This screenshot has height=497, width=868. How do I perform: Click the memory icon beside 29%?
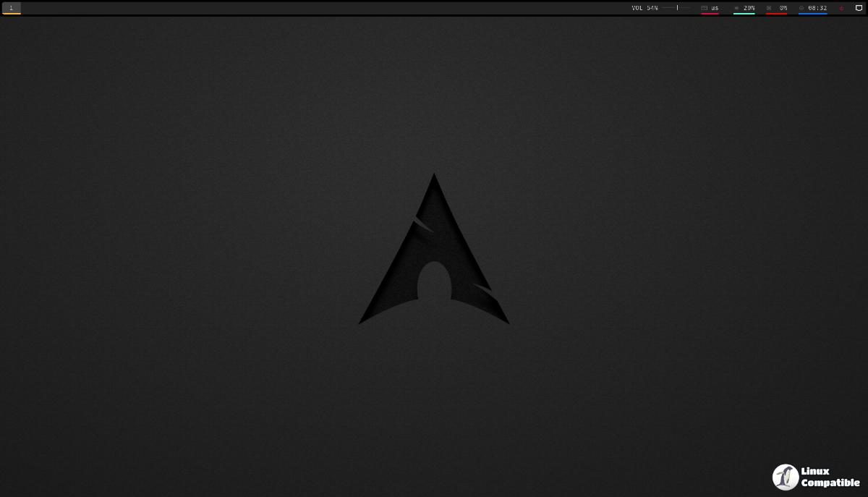[736, 8]
